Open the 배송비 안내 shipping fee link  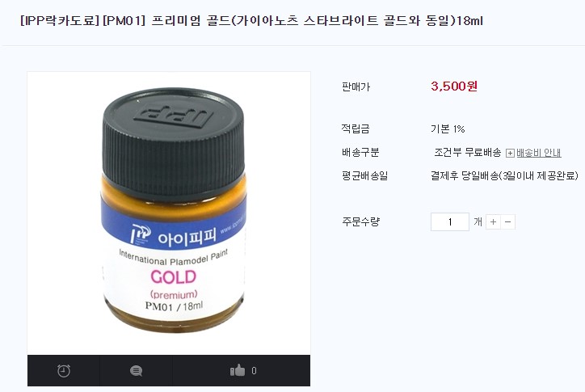click(539, 153)
